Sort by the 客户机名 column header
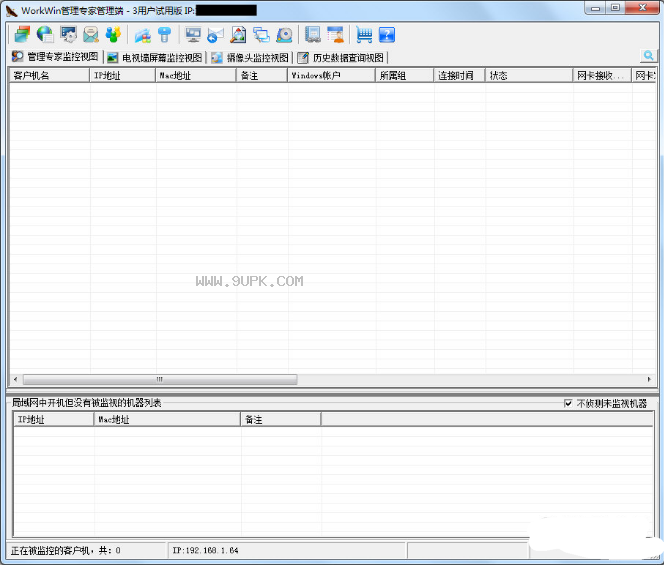The width and height of the screenshot is (664, 568). click(x=50, y=75)
